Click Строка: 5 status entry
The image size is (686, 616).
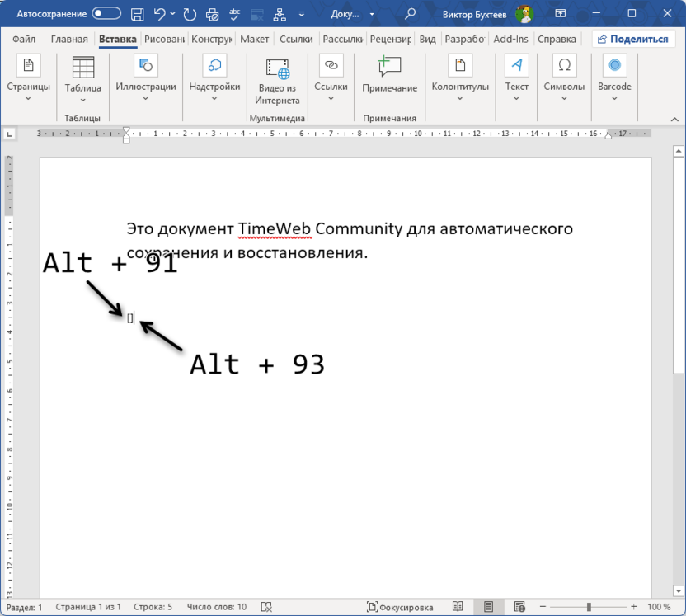pos(153,607)
